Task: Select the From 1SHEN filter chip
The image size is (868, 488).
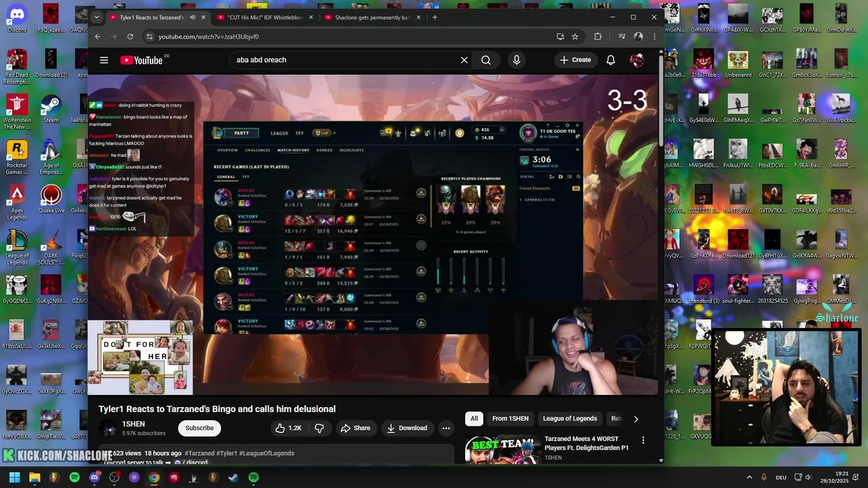Action: 510,419
